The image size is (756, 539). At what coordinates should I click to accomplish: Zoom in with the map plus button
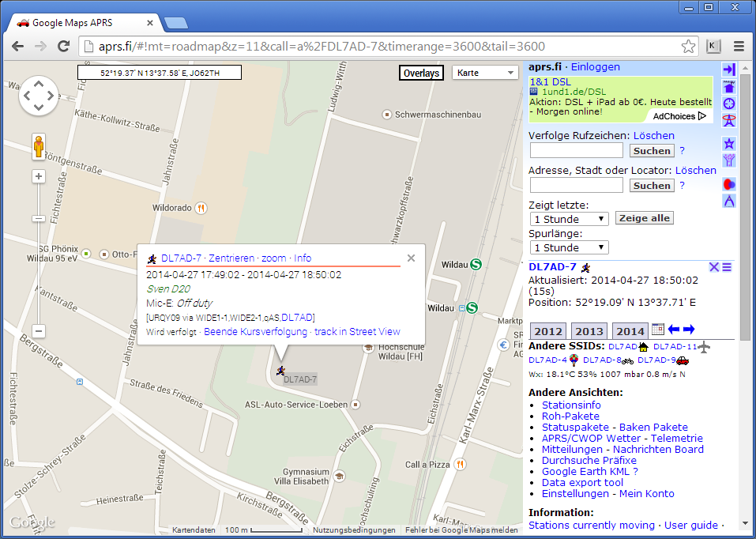click(39, 176)
